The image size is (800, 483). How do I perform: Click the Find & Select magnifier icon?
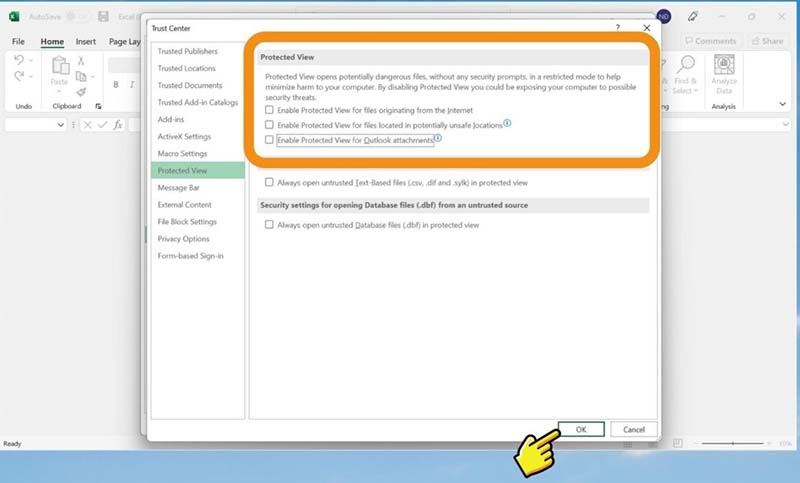(687, 64)
